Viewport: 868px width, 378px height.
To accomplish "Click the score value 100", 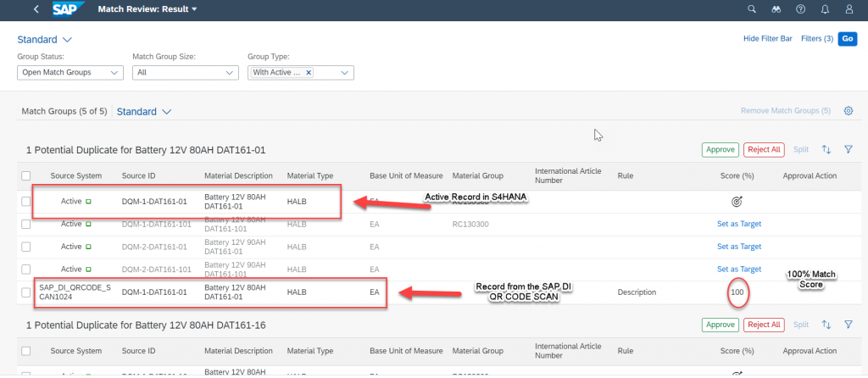I will [x=737, y=292].
